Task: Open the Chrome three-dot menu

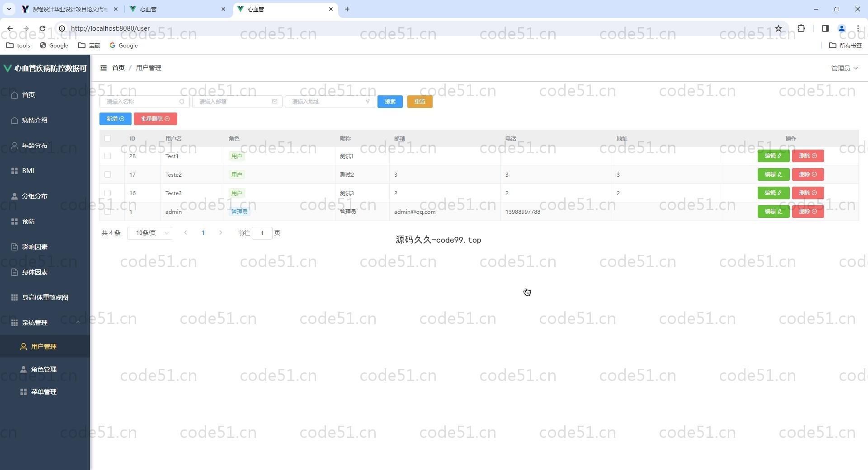Action: 858,28
